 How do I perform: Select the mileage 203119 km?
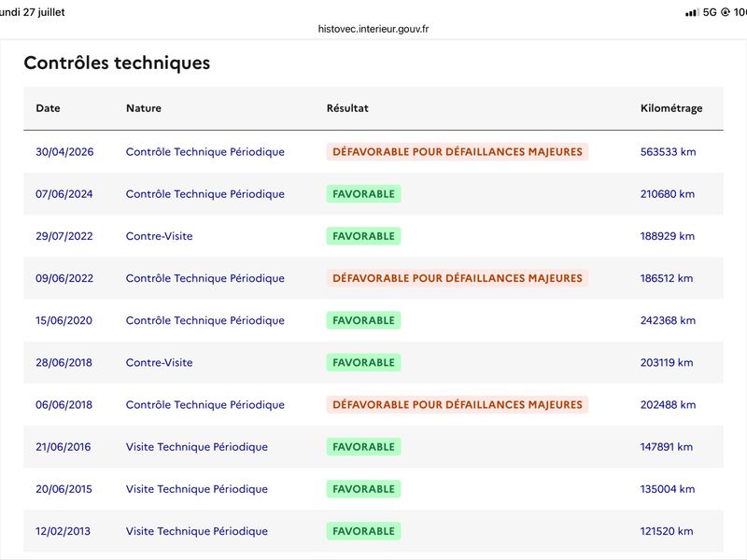pyautogui.click(x=667, y=362)
